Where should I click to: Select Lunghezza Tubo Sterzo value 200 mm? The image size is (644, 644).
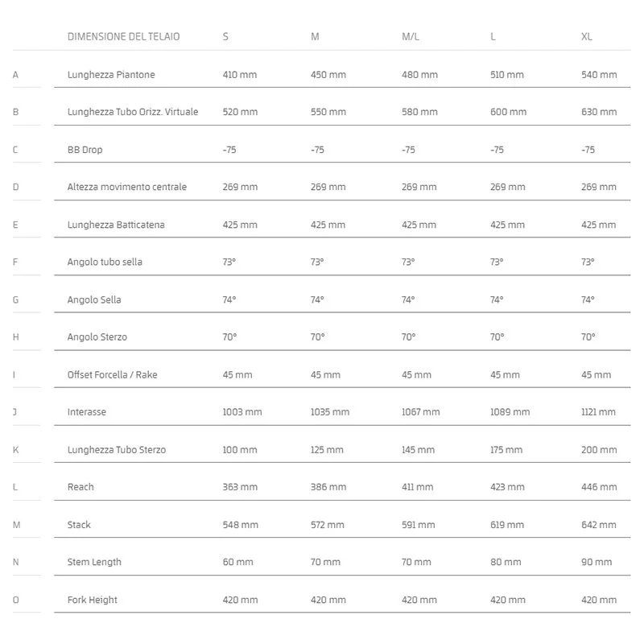point(599,450)
